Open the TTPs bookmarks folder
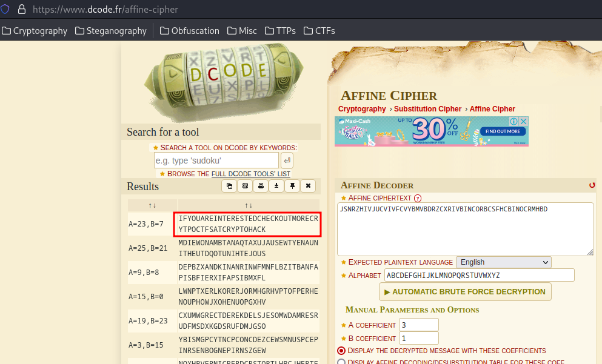 (280, 31)
